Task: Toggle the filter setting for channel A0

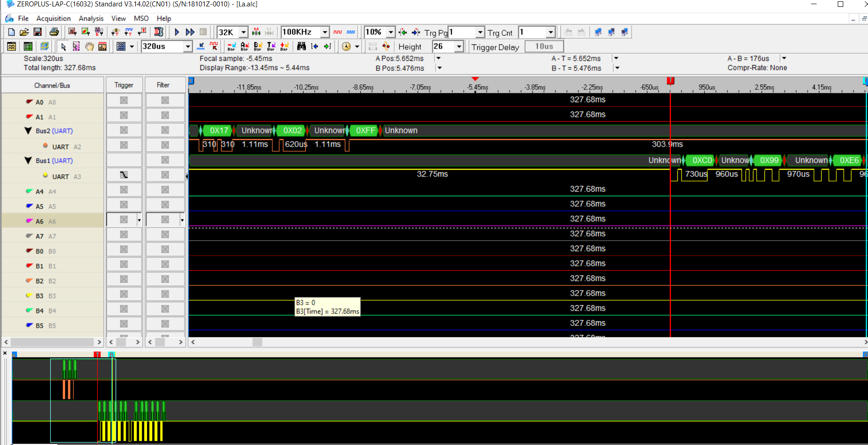Action: (165, 100)
